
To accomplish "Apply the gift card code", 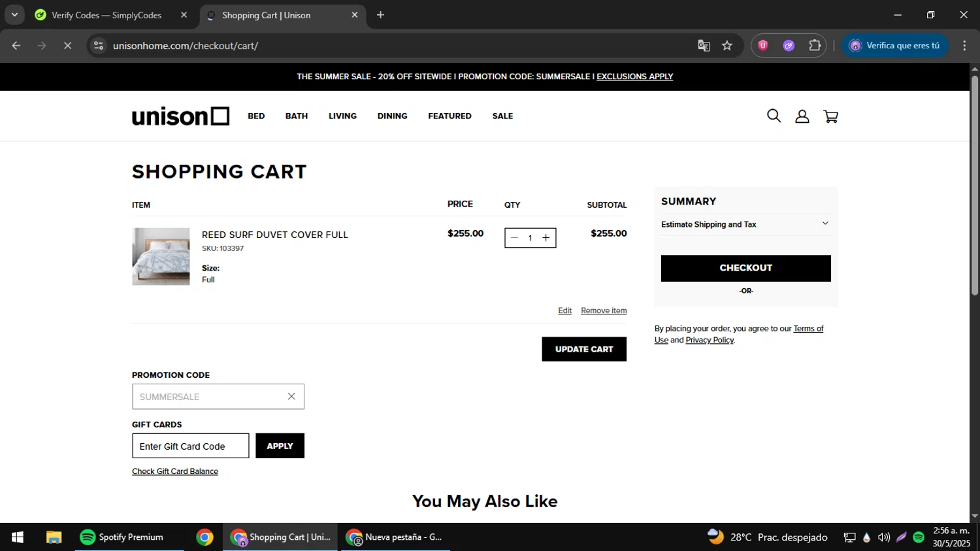I will 280,446.
